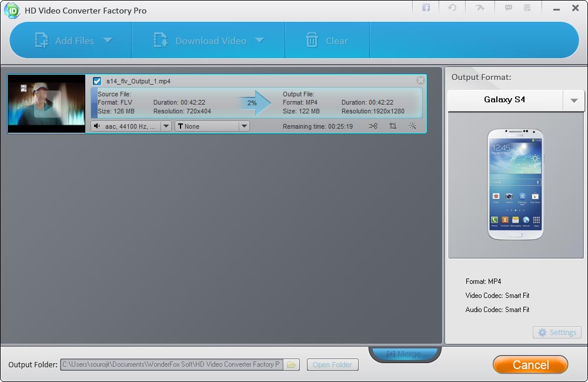588x382 pixels.
Task: Click the output Size: 122 MB text
Action: 301,111
